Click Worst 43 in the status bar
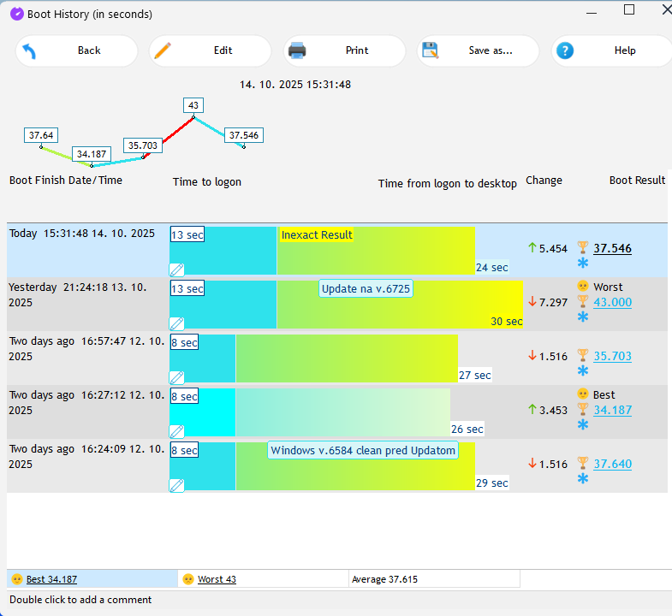Screen dimensions: 672x616 tap(217, 579)
